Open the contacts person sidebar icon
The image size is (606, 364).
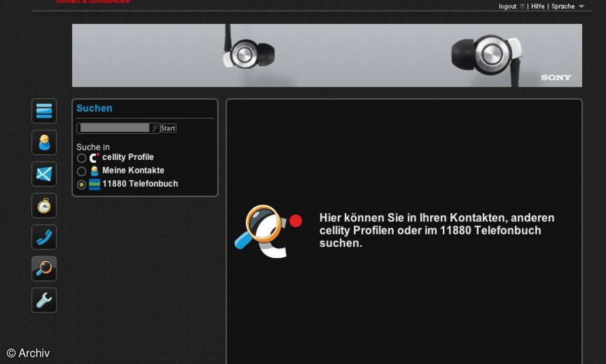[44, 143]
